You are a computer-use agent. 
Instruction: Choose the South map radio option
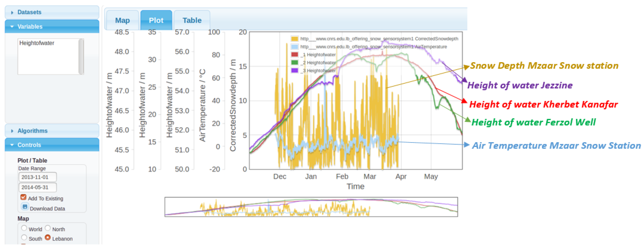coord(24,237)
